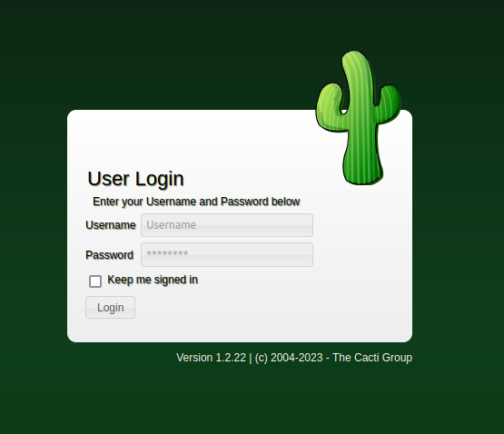This screenshot has height=434, width=504.
Task: Select the 'User Login' heading
Action: tap(135, 179)
